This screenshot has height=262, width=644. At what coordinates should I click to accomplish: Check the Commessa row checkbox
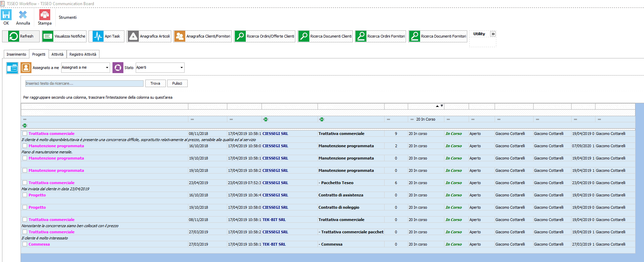click(25, 244)
